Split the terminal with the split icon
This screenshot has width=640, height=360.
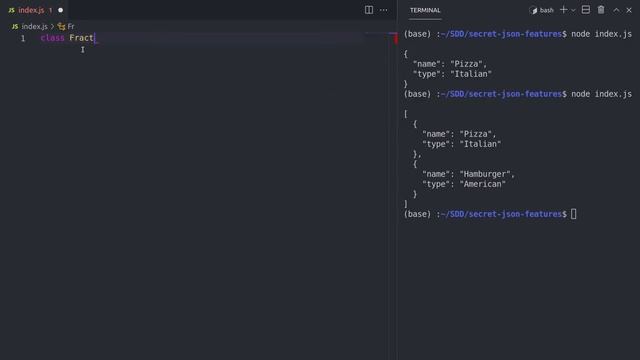[x=585, y=10]
